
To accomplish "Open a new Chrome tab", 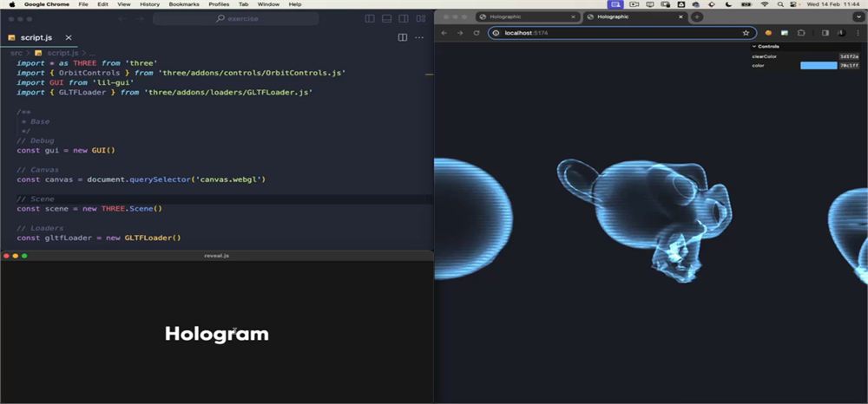I will (x=697, y=17).
